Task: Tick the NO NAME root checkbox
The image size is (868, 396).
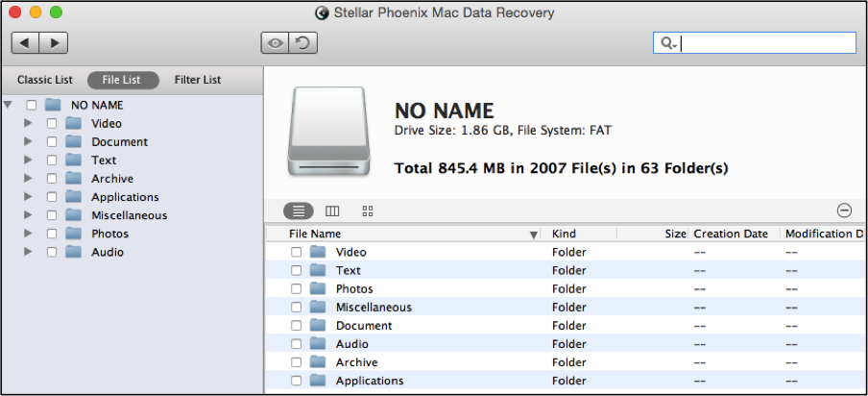Action: tap(32, 105)
